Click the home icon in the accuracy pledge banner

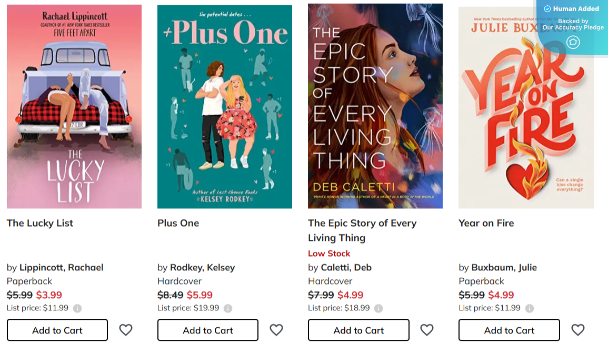573,42
